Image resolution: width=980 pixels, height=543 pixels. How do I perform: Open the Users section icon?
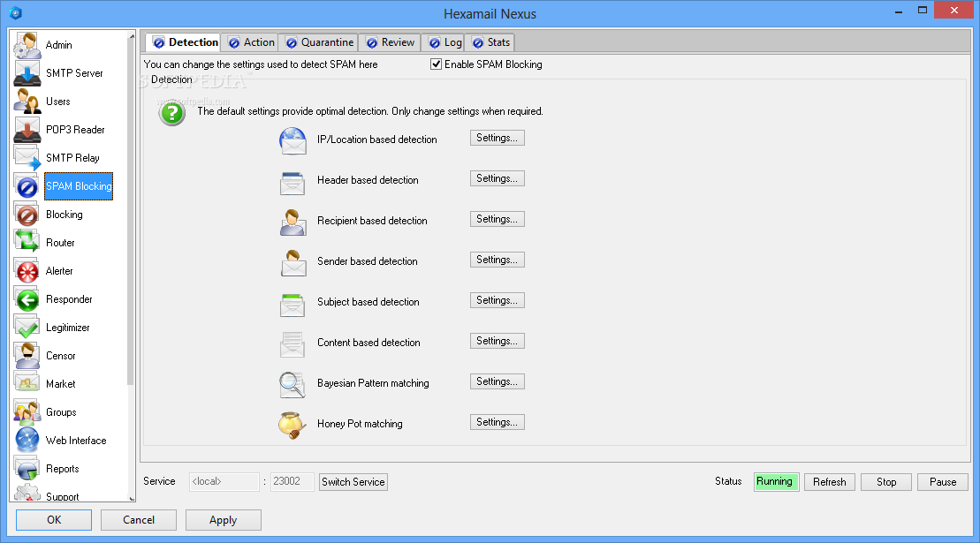coord(27,102)
